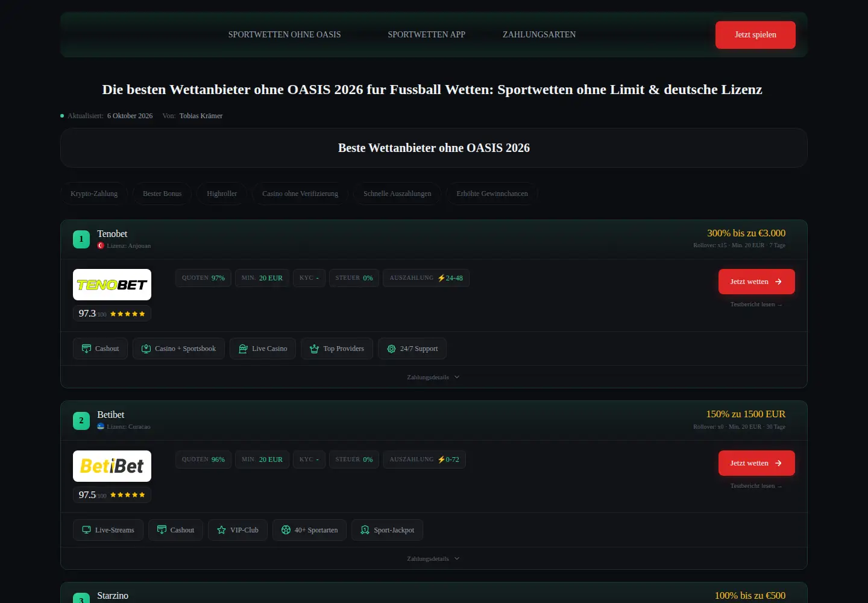Click the Curacao license flag icon
The height and width of the screenshot is (603, 868).
pos(101,426)
